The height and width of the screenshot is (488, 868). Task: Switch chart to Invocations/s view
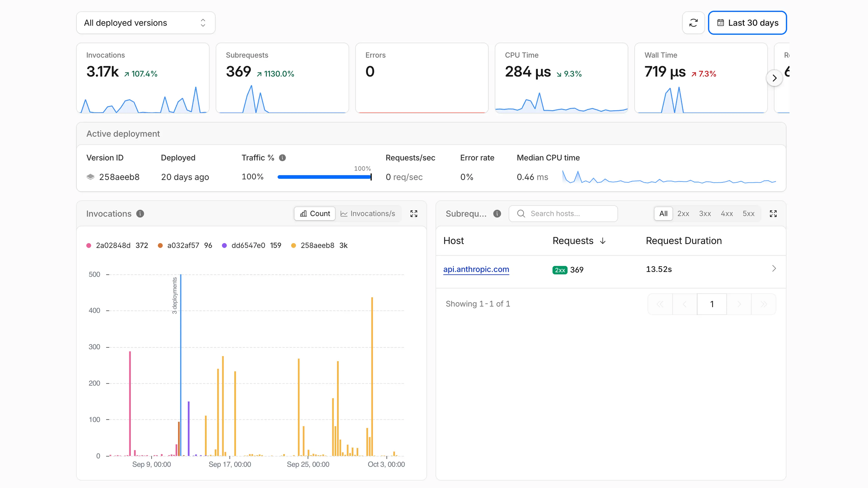click(x=368, y=213)
